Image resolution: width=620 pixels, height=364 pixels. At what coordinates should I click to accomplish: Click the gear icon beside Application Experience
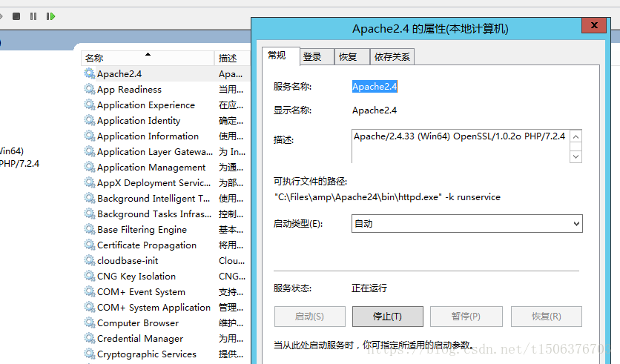click(x=89, y=105)
